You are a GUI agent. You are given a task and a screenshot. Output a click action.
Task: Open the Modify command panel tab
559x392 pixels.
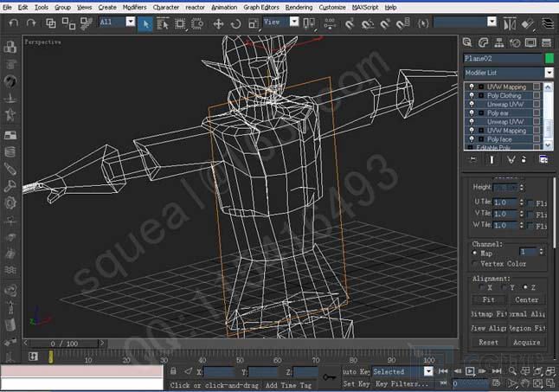coord(483,42)
